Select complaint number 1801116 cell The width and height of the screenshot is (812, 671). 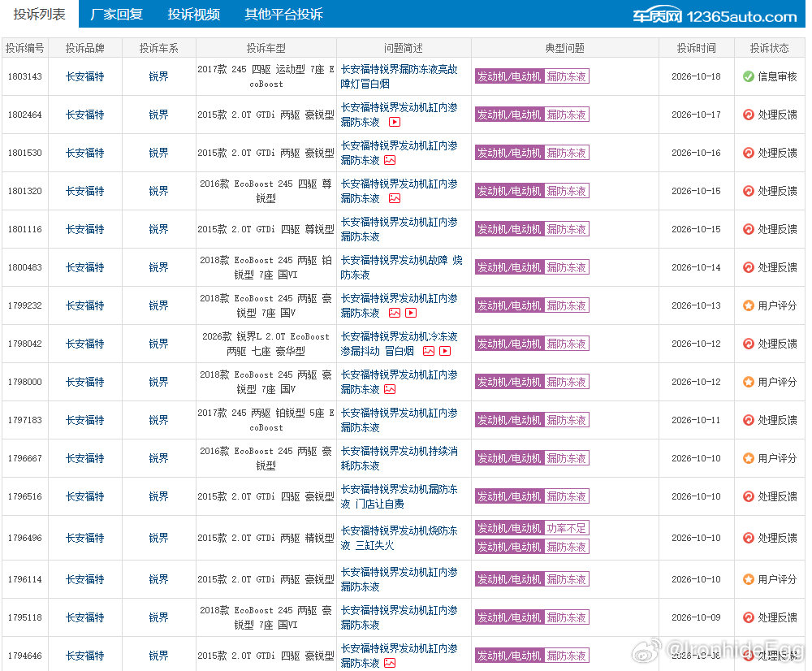[25, 229]
